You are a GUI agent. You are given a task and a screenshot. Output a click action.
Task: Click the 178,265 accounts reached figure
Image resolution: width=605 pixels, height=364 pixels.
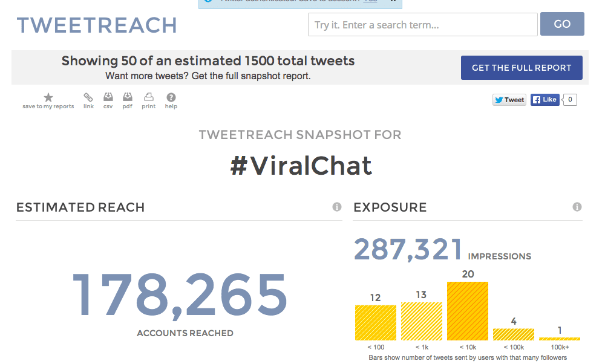click(180, 295)
